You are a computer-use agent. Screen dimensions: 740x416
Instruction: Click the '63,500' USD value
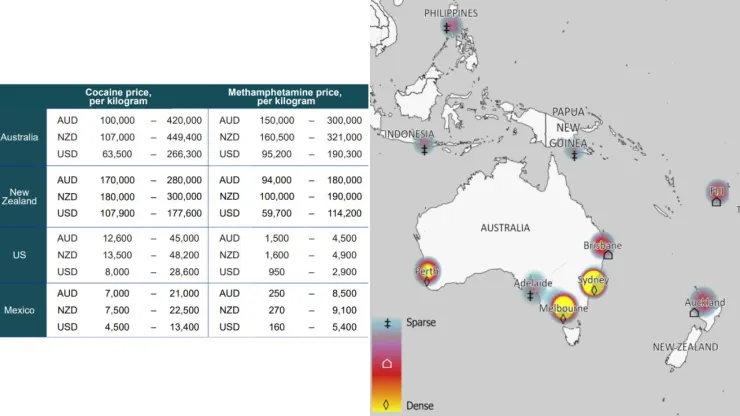(x=117, y=154)
